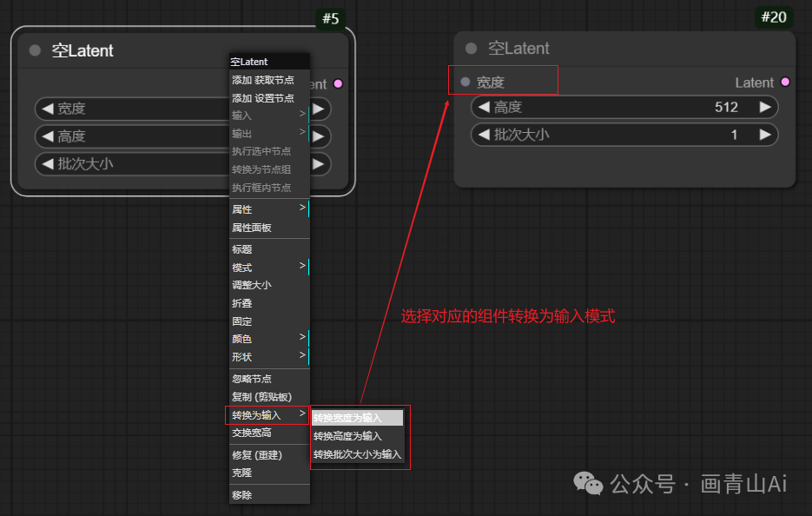Expand the 输出 submenu
Screen dimensions: 812x516
tap(269, 133)
